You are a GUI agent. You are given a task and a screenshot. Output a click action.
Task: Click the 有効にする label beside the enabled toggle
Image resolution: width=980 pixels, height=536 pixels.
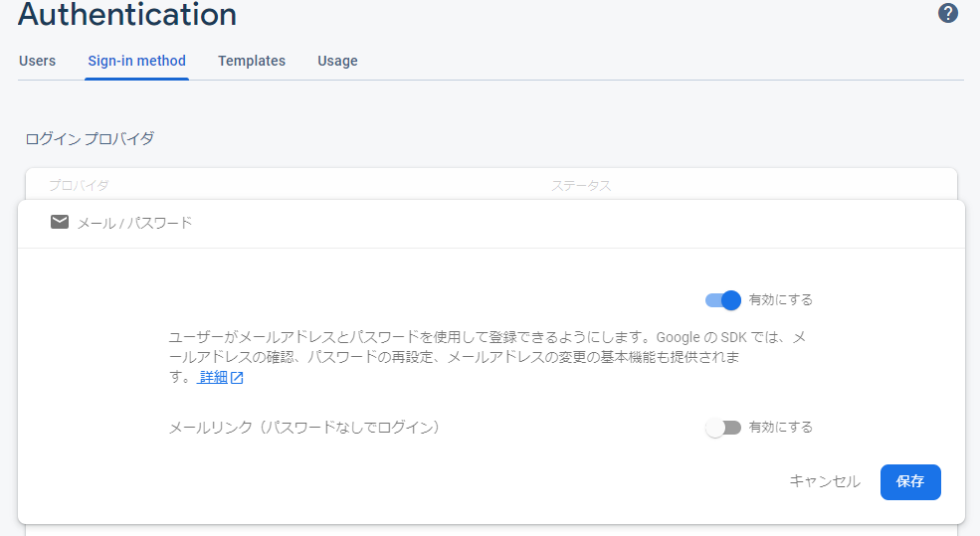point(781,300)
